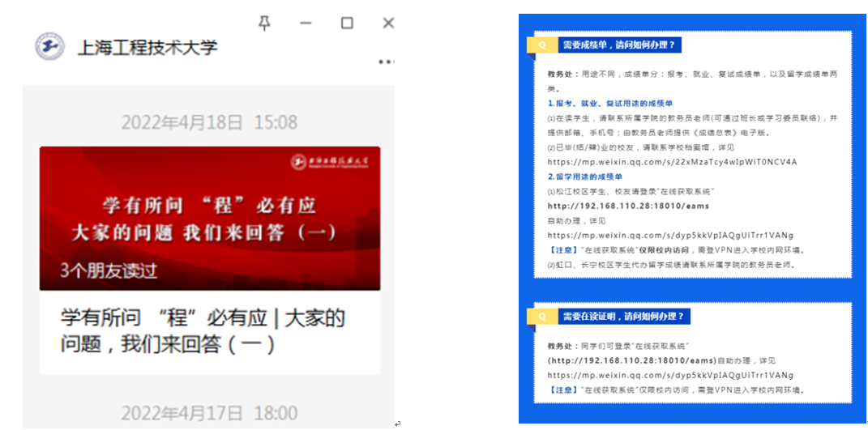Minimize the official account window
The image size is (868, 430).
(x=306, y=23)
